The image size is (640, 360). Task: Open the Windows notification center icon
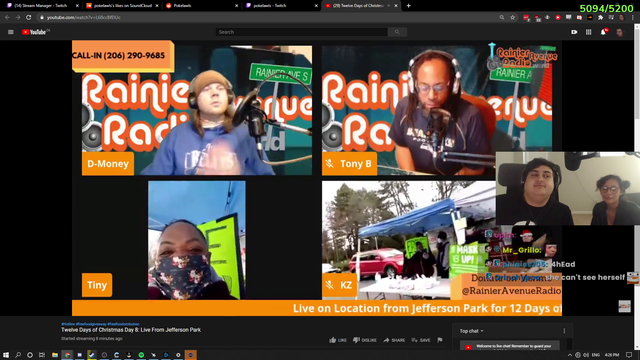(629, 355)
